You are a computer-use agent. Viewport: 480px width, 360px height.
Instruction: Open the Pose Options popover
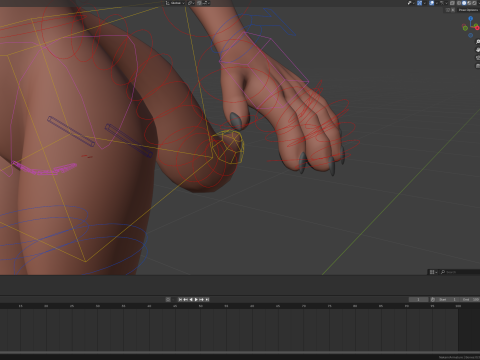click(469, 10)
